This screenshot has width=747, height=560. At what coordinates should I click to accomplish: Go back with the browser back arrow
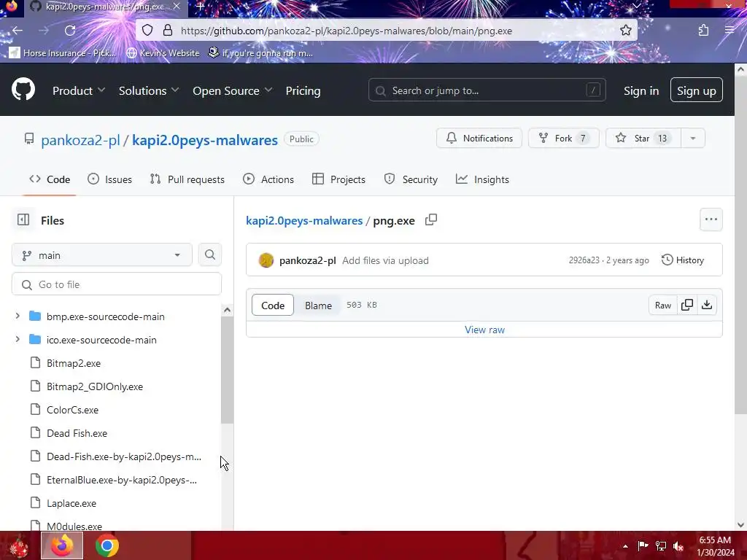[18, 31]
